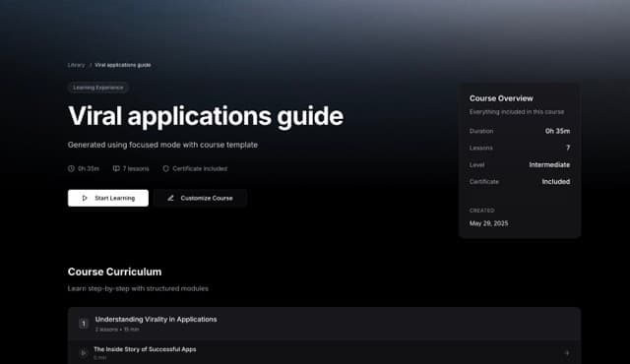Click the certificate icon beside Certificate included

(166, 168)
